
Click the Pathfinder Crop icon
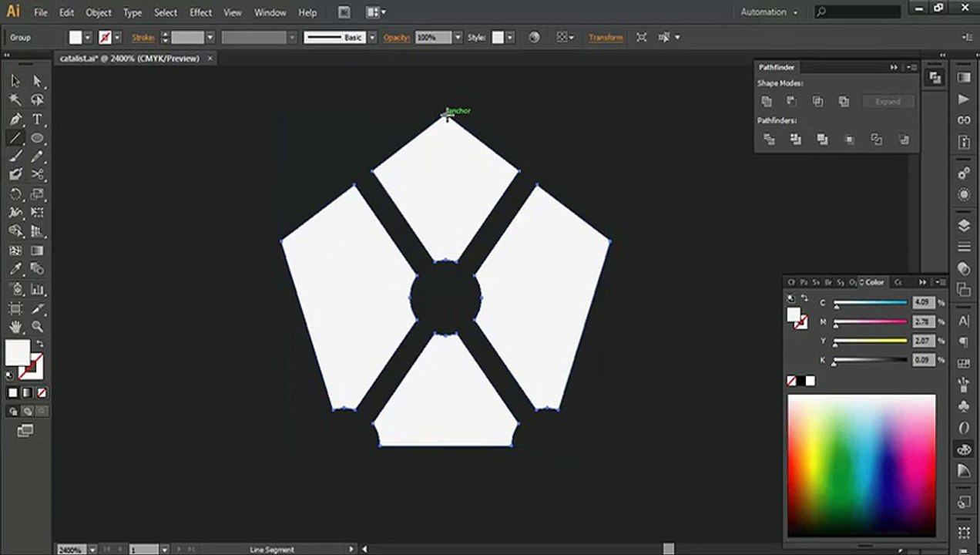(850, 140)
